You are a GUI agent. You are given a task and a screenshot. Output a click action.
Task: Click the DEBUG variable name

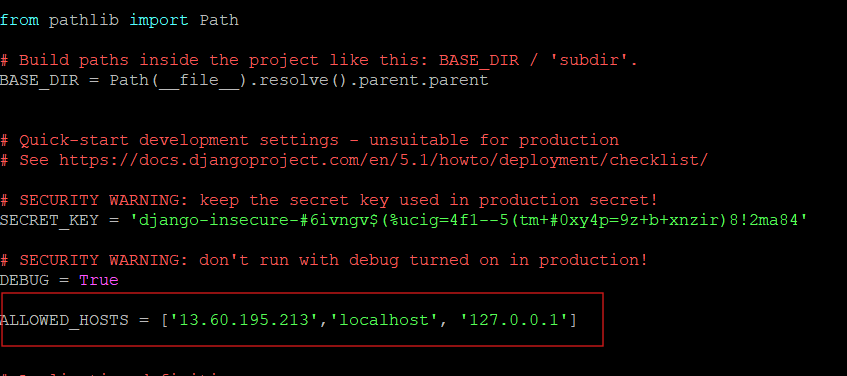point(24,280)
